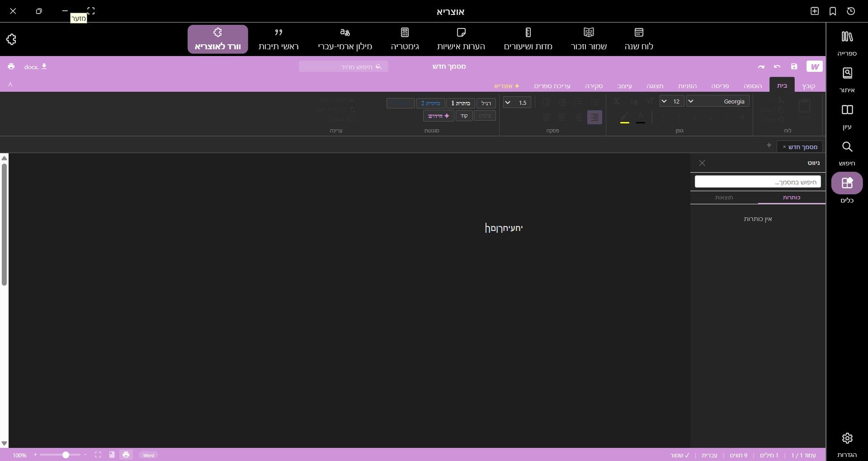Open the ראשי תיבות abbreviations tool

278,39
